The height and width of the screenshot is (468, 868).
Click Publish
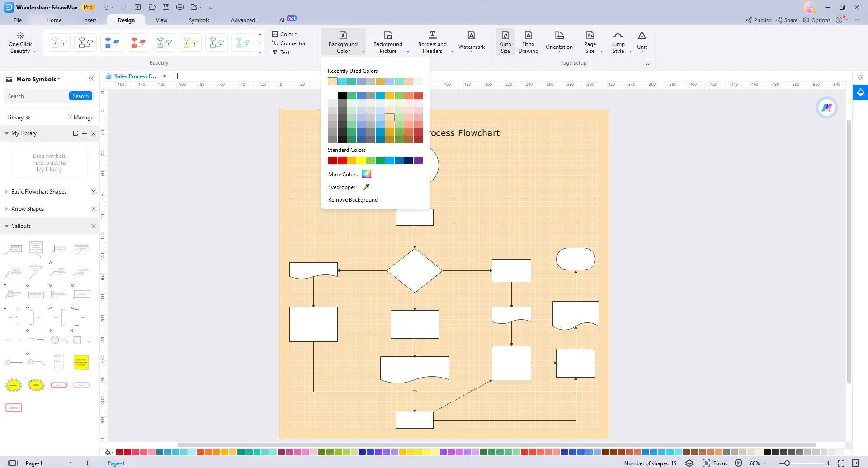point(759,20)
